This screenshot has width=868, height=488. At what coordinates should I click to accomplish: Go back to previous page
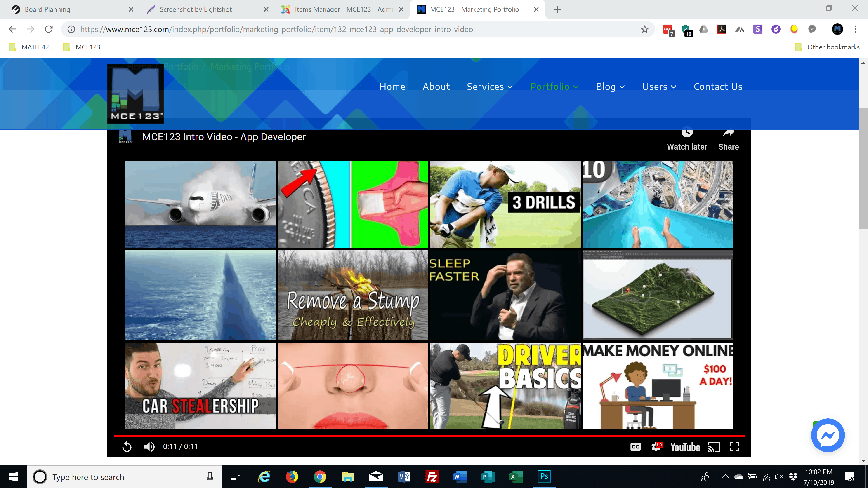[x=12, y=29]
